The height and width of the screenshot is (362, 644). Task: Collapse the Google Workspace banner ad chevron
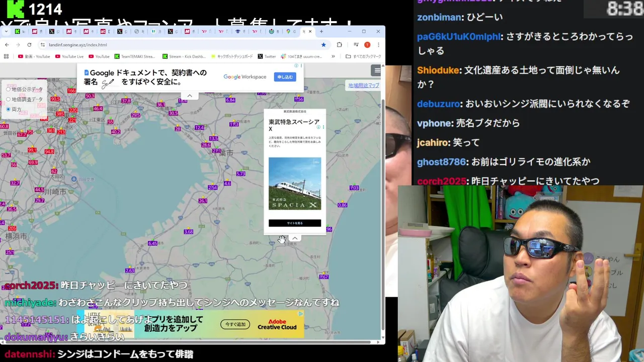(190, 96)
